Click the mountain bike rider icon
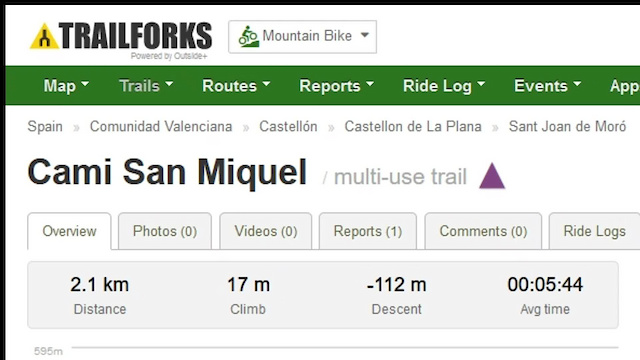640x360 pixels. tap(249, 36)
